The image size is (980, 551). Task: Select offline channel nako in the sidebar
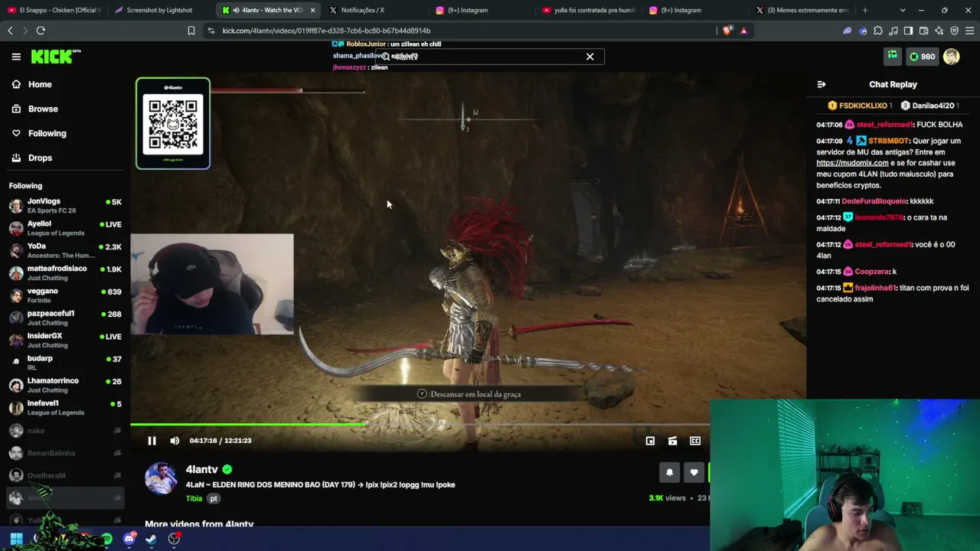pos(65,431)
